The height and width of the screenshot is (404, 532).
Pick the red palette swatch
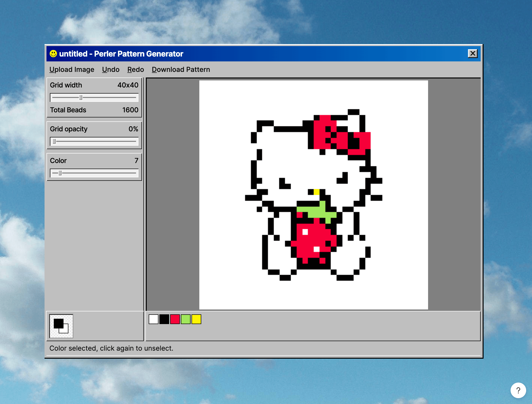coord(175,319)
